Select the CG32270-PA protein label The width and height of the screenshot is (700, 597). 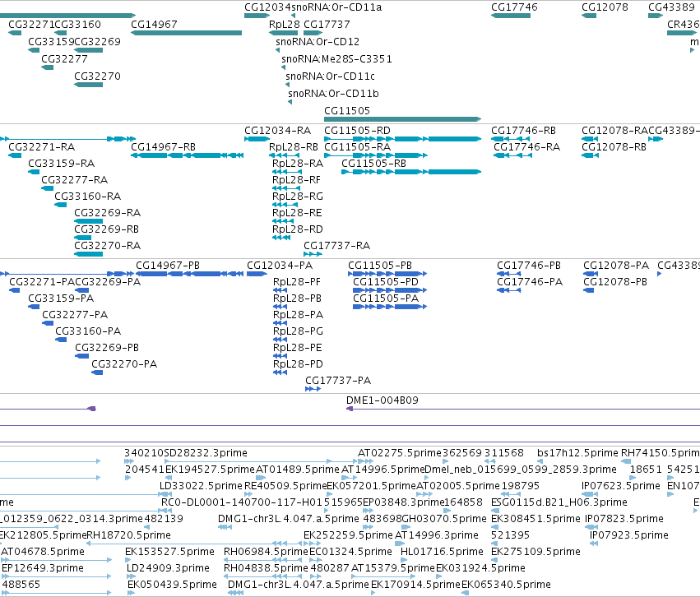[124, 364]
